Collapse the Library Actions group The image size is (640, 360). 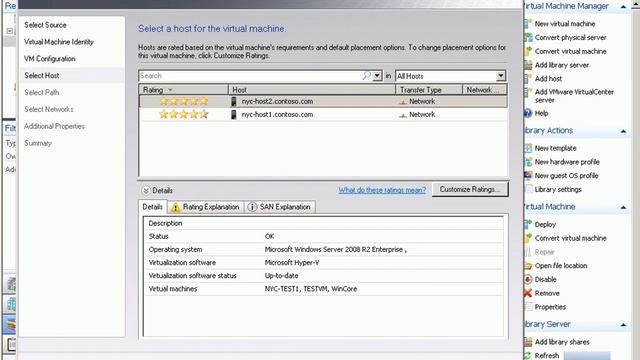pyautogui.click(x=623, y=131)
